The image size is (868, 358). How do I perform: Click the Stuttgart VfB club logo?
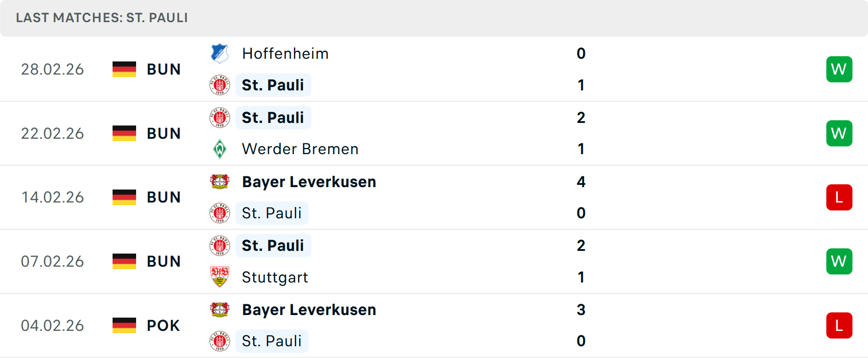[220, 277]
